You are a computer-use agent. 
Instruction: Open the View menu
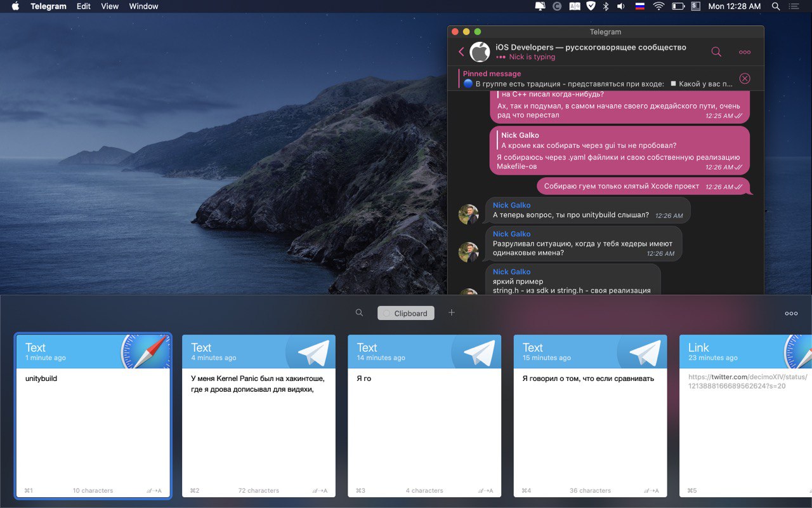[110, 6]
